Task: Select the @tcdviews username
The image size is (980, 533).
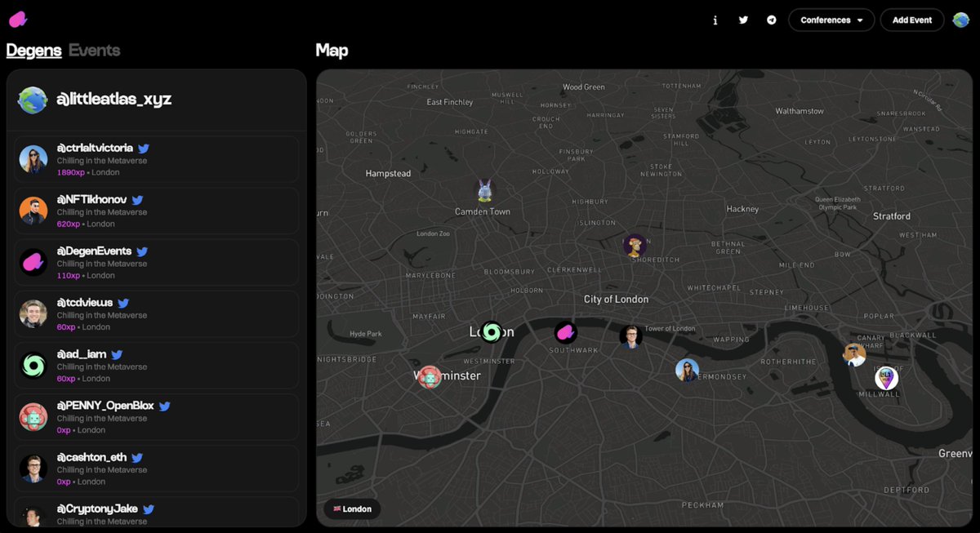Action: point(85,303)
